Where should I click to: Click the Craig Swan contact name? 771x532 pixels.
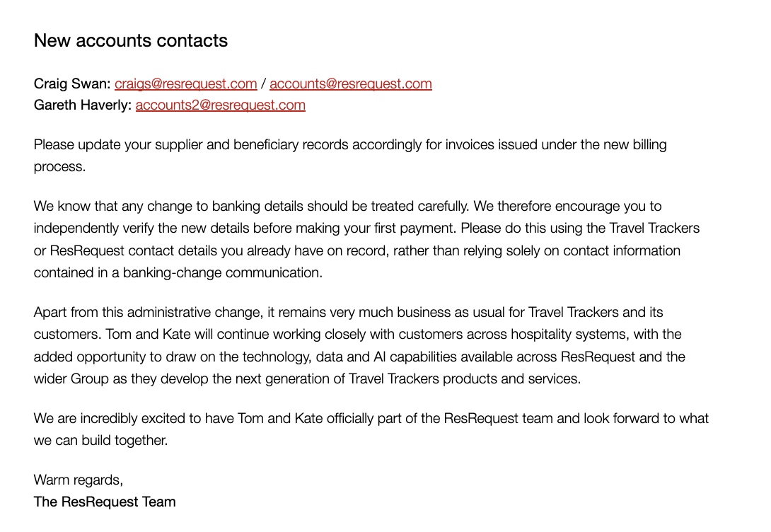71,83
